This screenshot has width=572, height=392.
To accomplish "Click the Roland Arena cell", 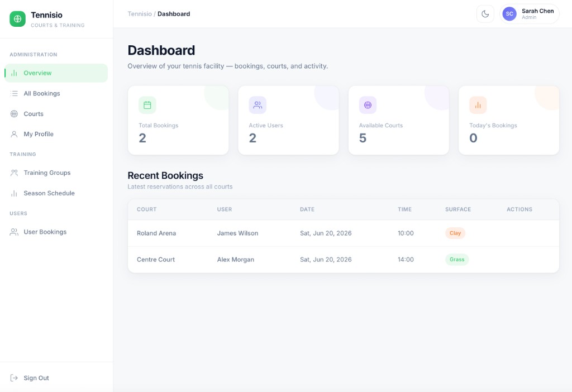I will coord(156,233).
